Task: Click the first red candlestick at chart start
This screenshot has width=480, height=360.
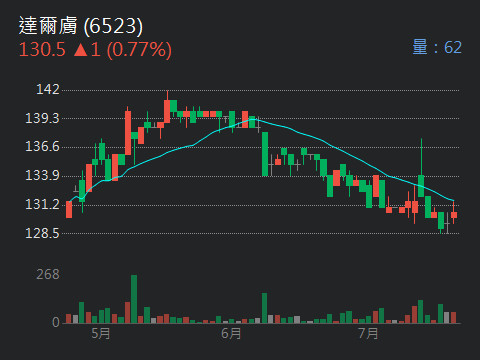Action: coord(69,209)
